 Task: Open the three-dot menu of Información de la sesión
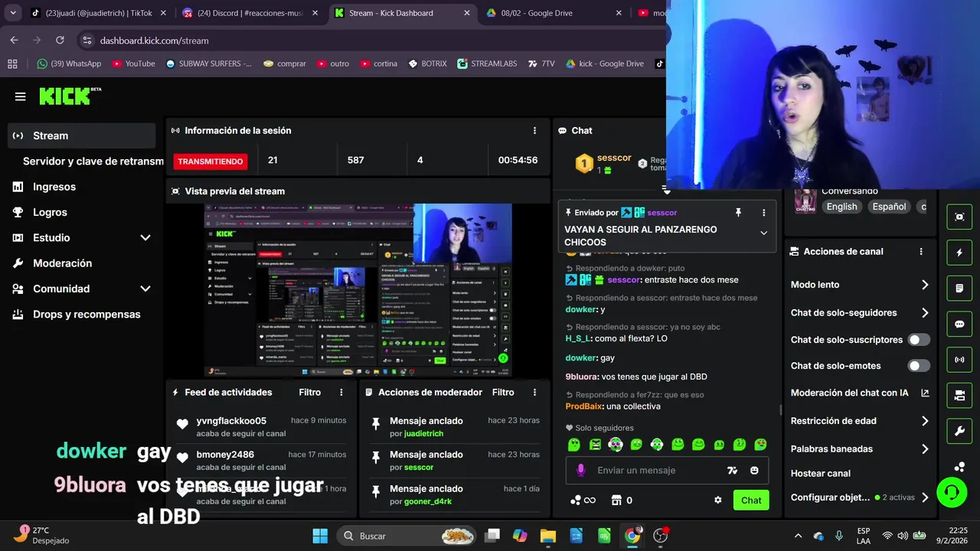coord(534,131)
